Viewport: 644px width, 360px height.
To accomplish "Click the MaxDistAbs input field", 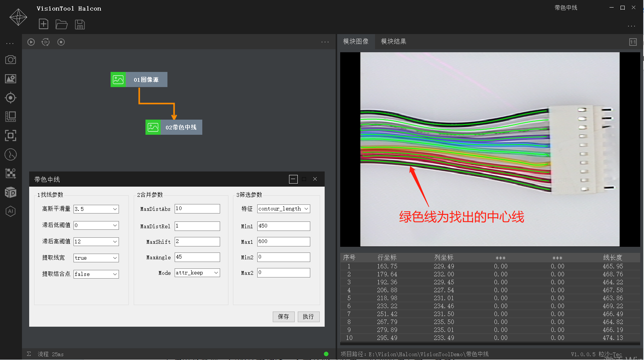I will 197,209.
